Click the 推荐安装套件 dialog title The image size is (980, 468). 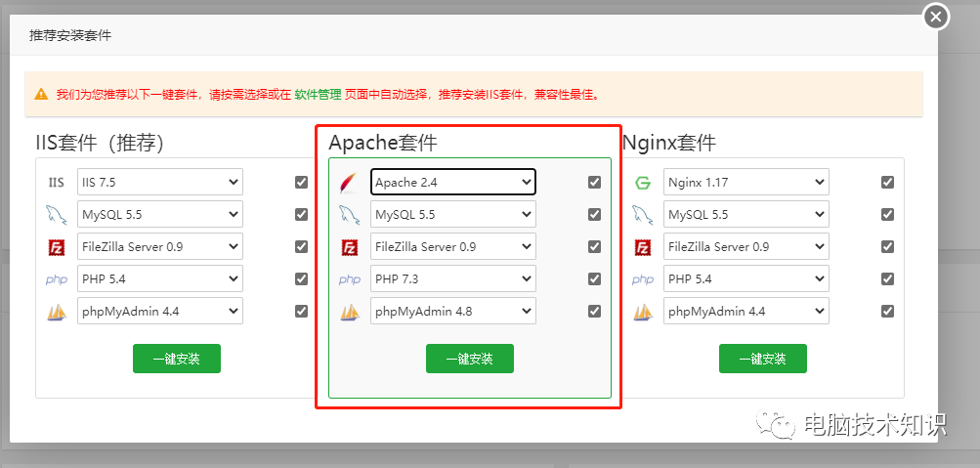70,35
